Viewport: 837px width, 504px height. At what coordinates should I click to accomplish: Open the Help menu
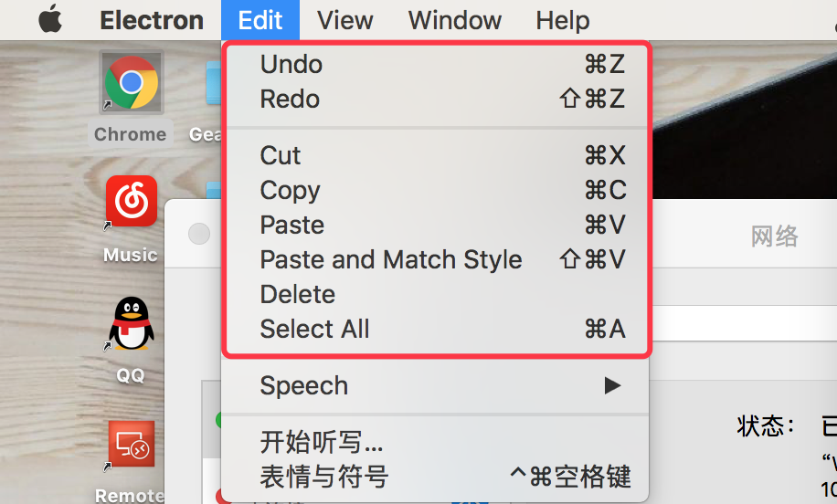[x=563, y=20]
